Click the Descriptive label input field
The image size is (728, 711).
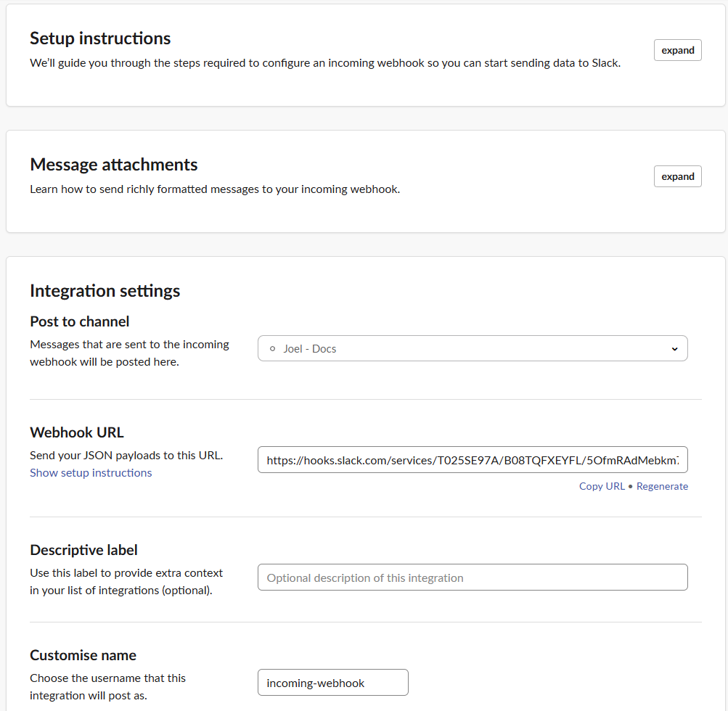click(x=472, y=578)
